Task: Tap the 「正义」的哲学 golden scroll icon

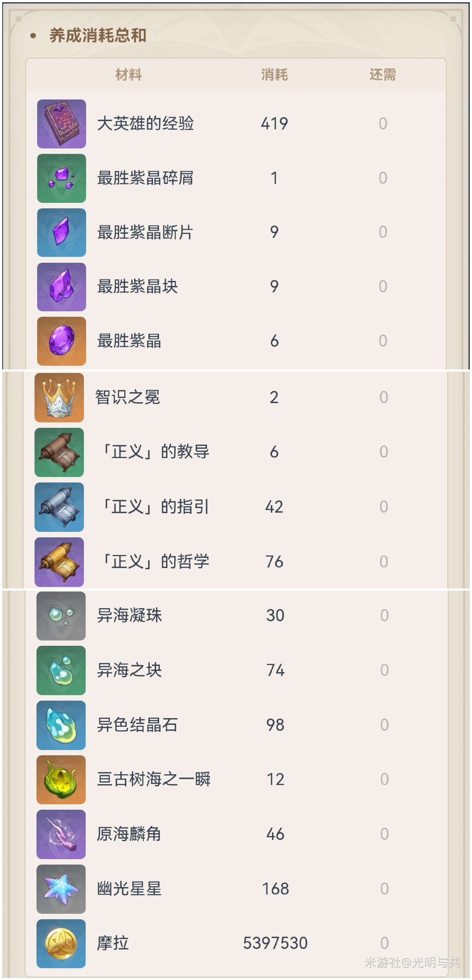Action: [59, 562]
